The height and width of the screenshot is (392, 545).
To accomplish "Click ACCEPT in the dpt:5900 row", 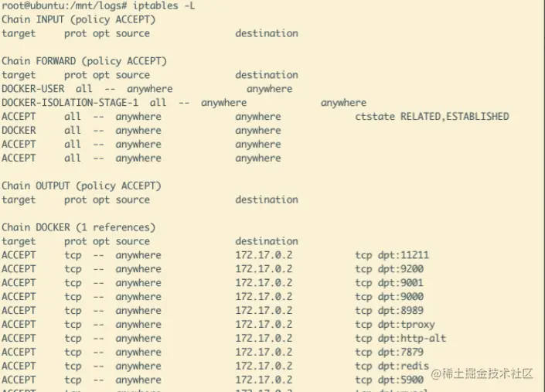I will 19,380.
